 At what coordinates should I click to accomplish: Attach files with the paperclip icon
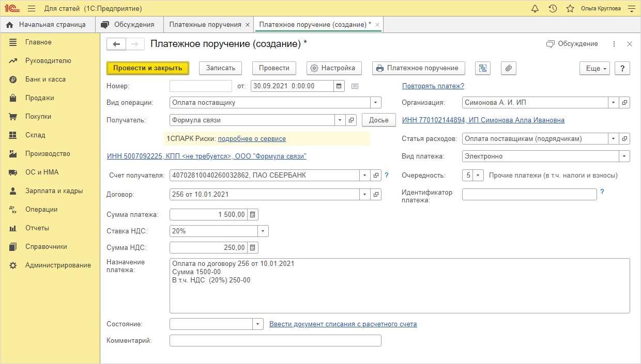[509, 68]
